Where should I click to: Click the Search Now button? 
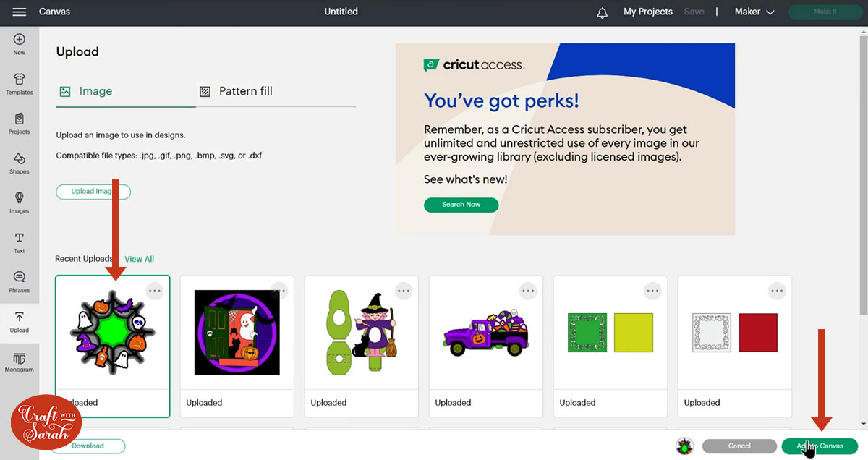461,205
